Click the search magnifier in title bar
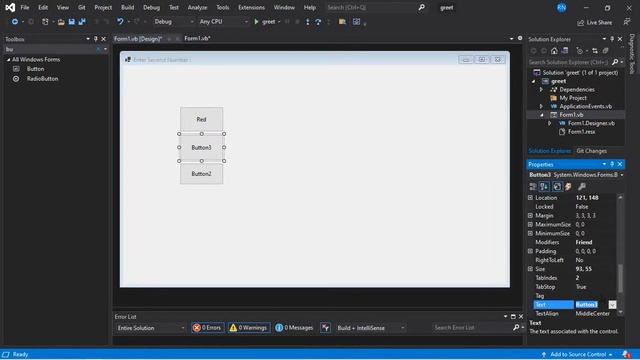The width and height of the screenshot is (640, 360). (421, 7)
